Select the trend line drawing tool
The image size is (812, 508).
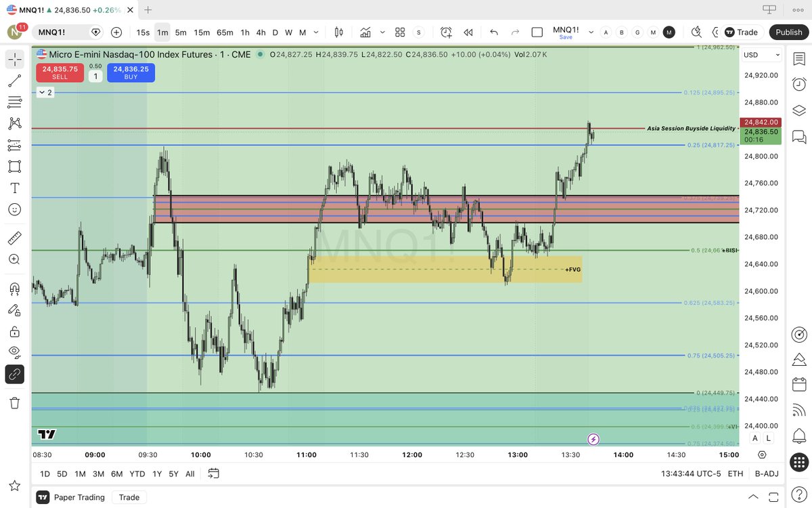pos(14,81)
